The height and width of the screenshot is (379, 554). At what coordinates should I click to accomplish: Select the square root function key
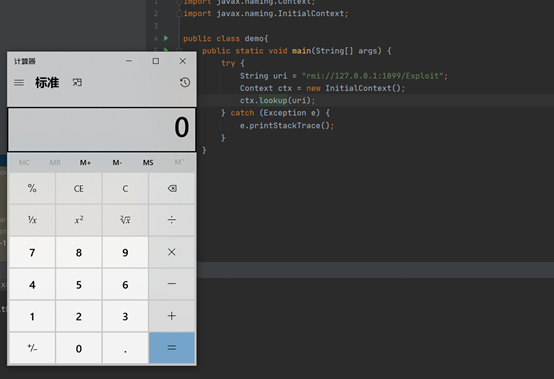pos(125,220)
